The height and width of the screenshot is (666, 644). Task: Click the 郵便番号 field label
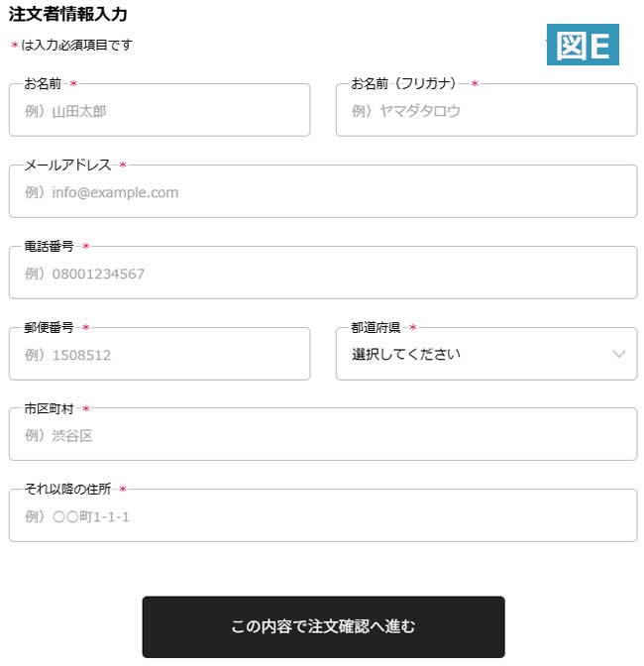[x=49, y=327]
